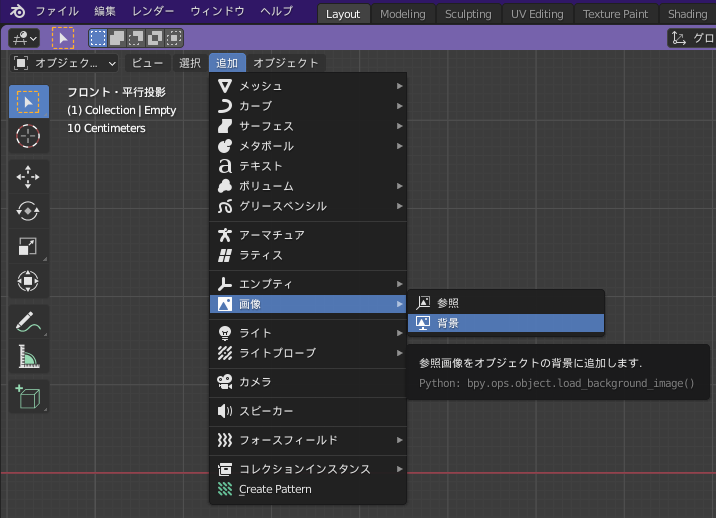Select the Annotate tool

pos(28,322)
